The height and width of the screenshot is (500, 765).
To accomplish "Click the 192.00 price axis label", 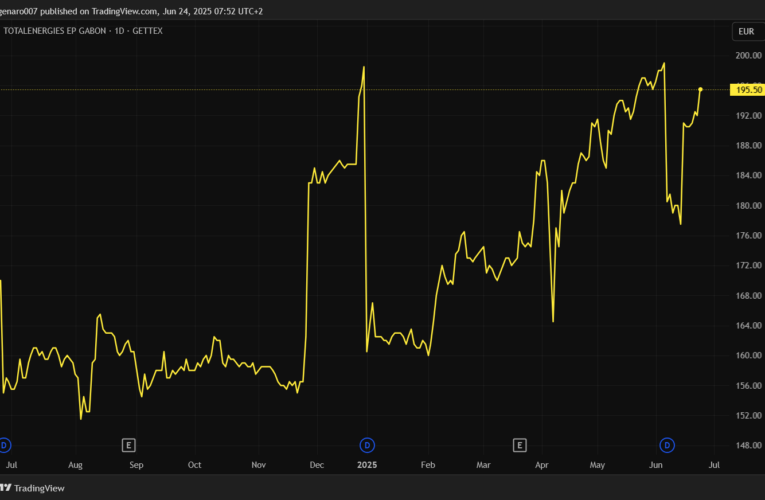I will point(748,116).
